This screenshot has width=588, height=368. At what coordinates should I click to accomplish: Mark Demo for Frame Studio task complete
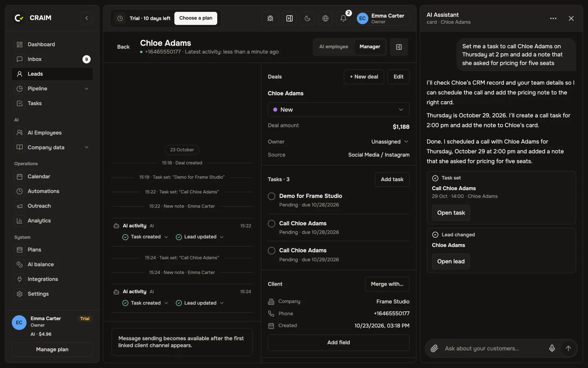pyautogui.click(x=272, y=196)
